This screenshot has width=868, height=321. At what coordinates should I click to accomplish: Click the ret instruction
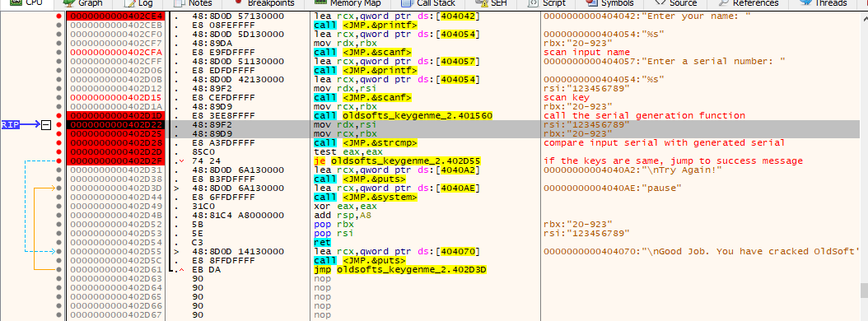pos(322,243)
